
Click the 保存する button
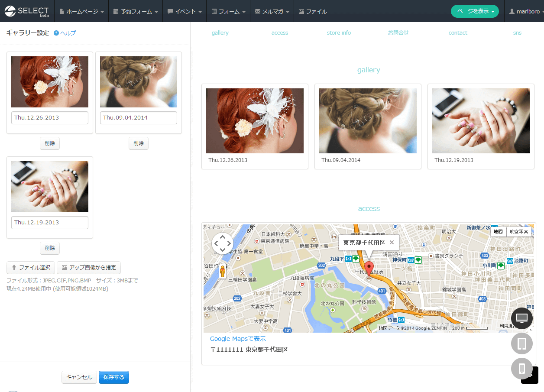tap(114, 377)
